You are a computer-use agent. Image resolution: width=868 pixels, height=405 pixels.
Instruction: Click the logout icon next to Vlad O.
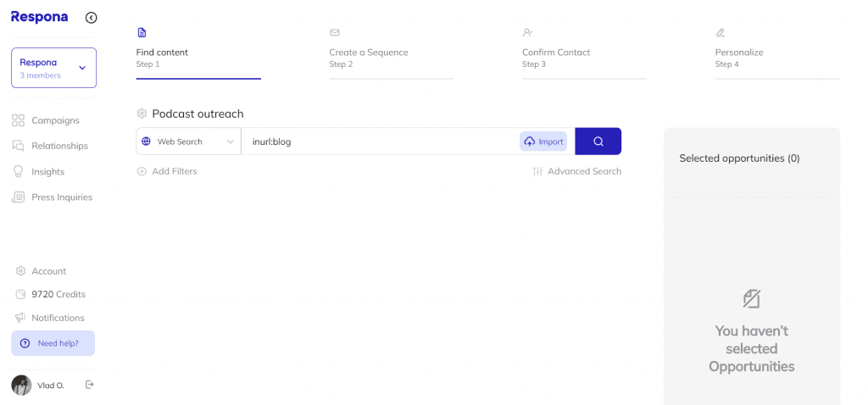[89, 385]
